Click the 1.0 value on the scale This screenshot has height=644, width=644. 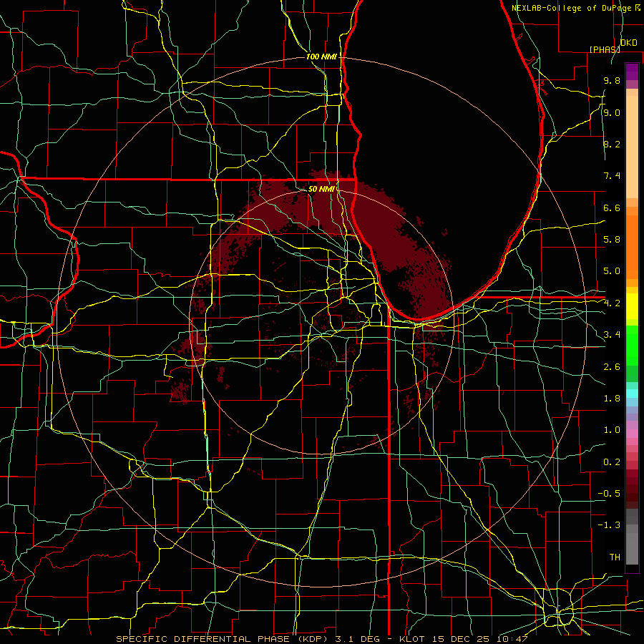coord(612,430)
